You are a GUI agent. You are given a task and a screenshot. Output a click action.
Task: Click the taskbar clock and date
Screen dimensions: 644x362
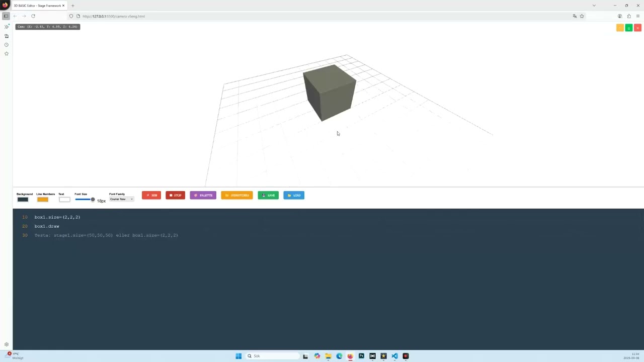coord(632,356)
